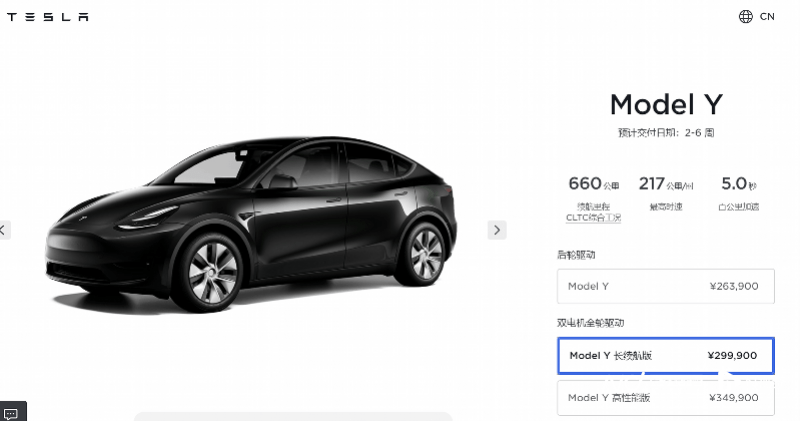Select the rear-wheel Model Y ¥263,900 option
Image resolution: width=800 pixels, height=421 pixels.
(x=665, y=286)
